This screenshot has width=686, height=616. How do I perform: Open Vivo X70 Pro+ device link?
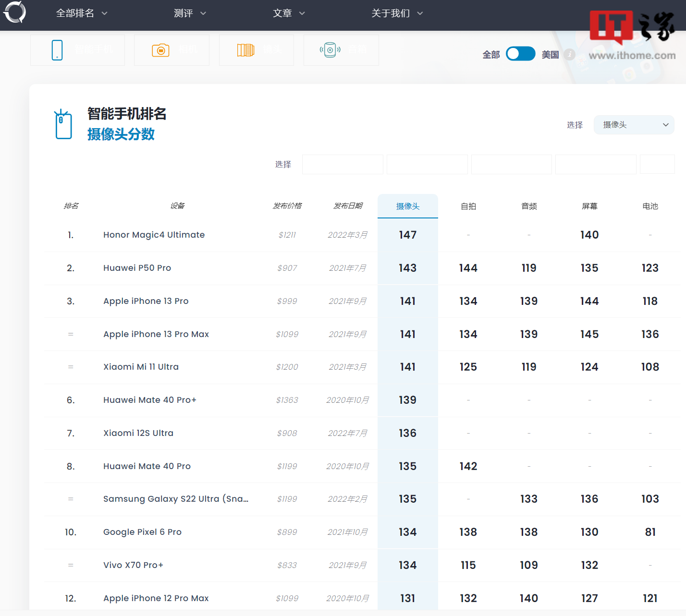click(x=133, y=565)
